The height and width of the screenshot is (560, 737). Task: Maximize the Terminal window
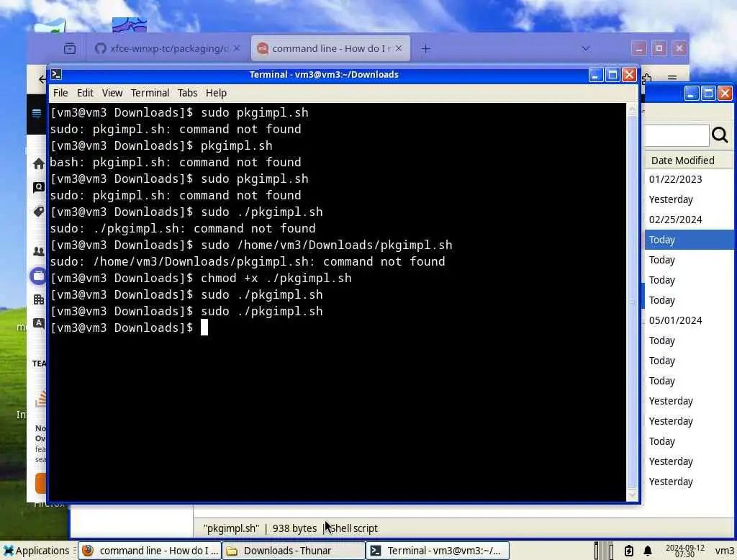click(612, 75)
